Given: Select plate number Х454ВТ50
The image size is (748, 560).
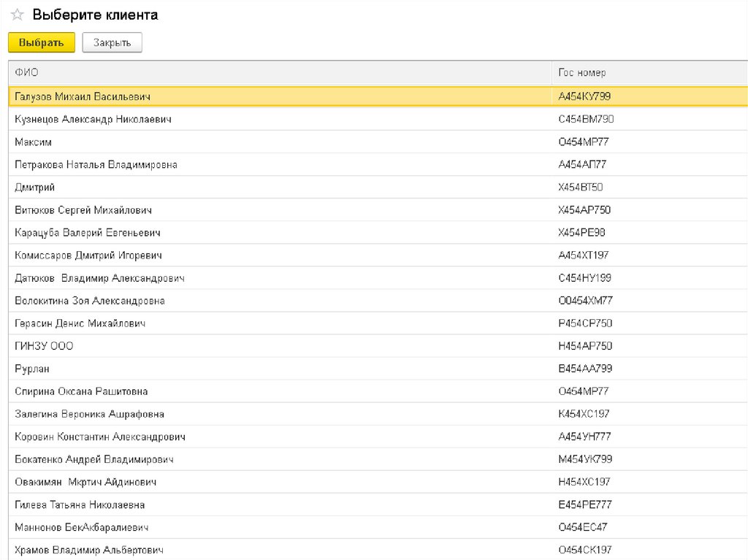Looking at the screenshot, I should coord(580,187).
